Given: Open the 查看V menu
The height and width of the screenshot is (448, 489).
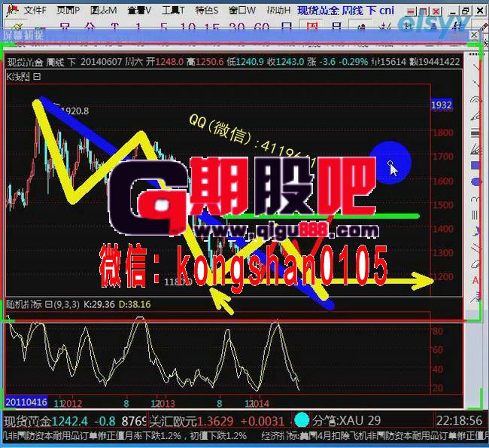Looking at the screenshot, I should pos(139,11).
